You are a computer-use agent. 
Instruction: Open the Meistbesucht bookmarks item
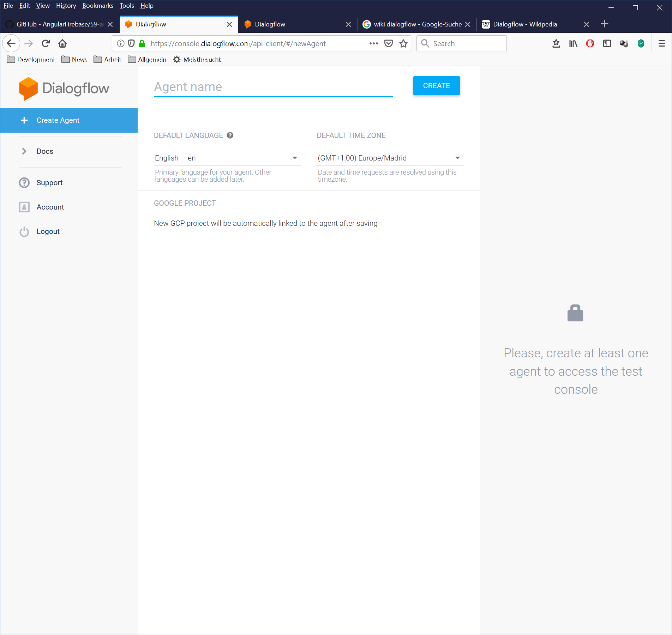197,59
